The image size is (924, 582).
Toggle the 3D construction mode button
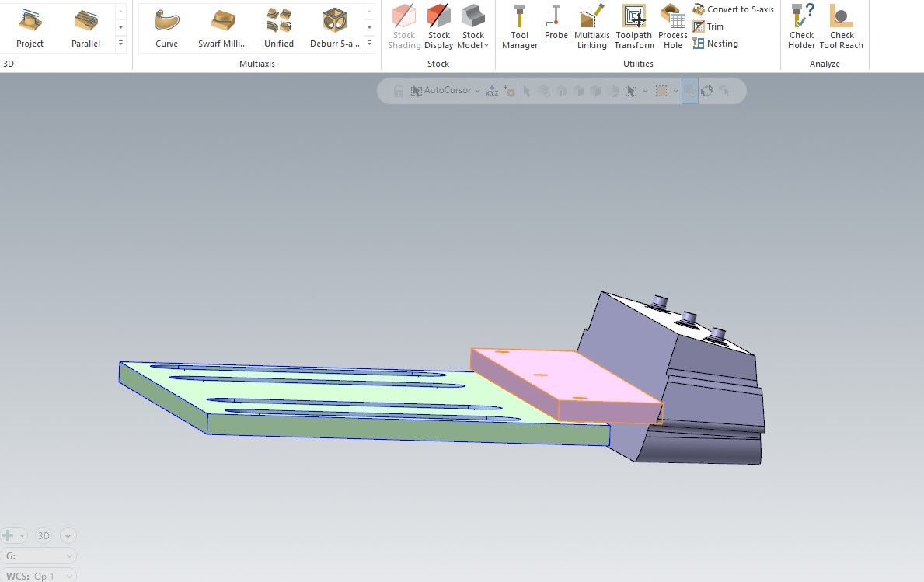[x=44, y=535]
